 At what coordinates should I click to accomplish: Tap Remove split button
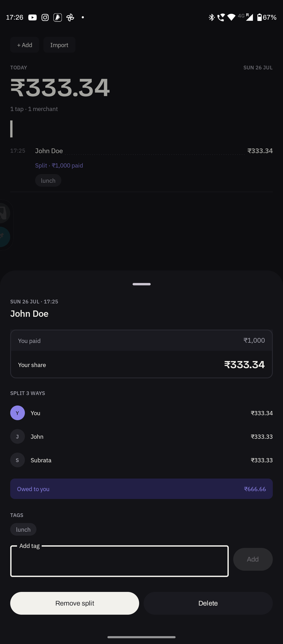point(75,603)
